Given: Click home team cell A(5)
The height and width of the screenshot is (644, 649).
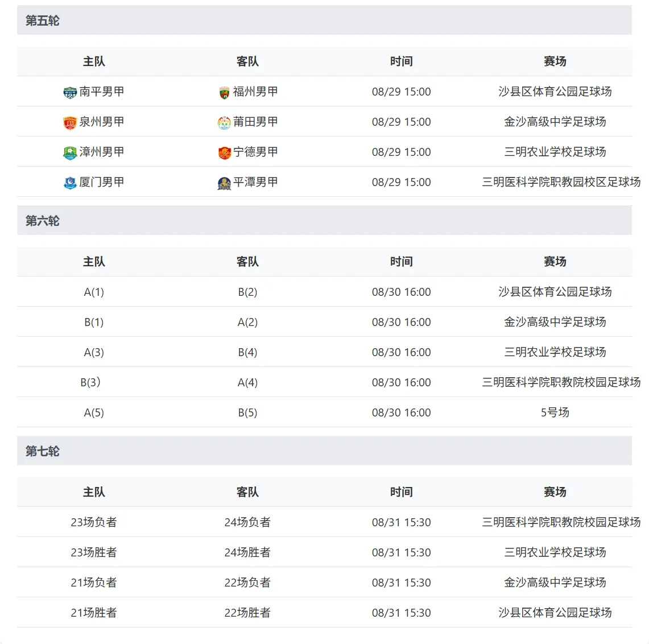Looking at the screenshot, I should [94, 412].
